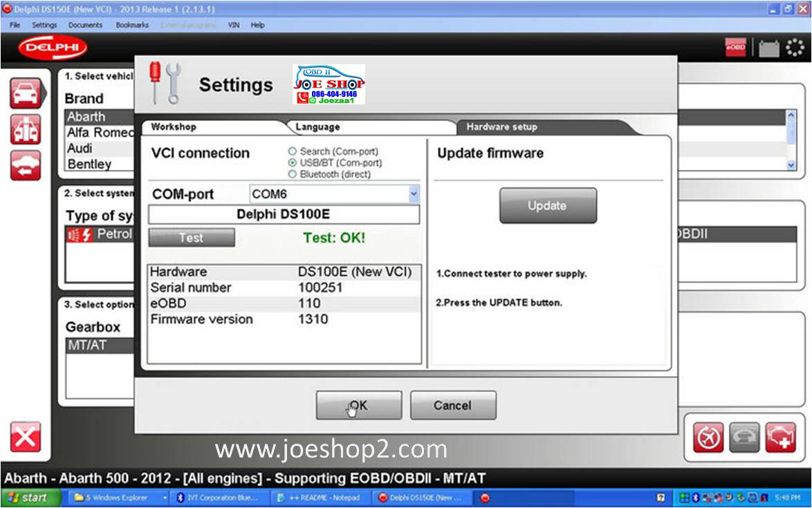Click the Windows start button
The height and width of the screenshot is (508, 812).
tap(28, 498)
